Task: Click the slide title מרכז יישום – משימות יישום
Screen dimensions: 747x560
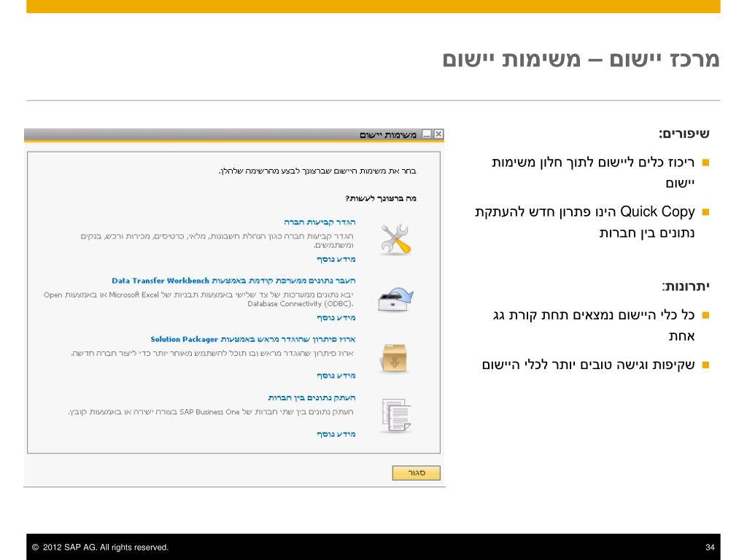Action: point(581,60)
